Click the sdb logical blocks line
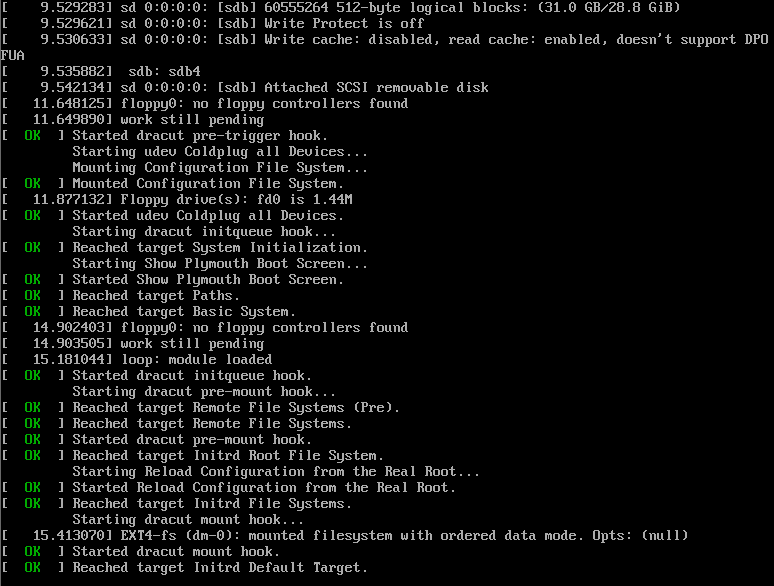Screen dimensions: 774x586 (x=341, y=8)
